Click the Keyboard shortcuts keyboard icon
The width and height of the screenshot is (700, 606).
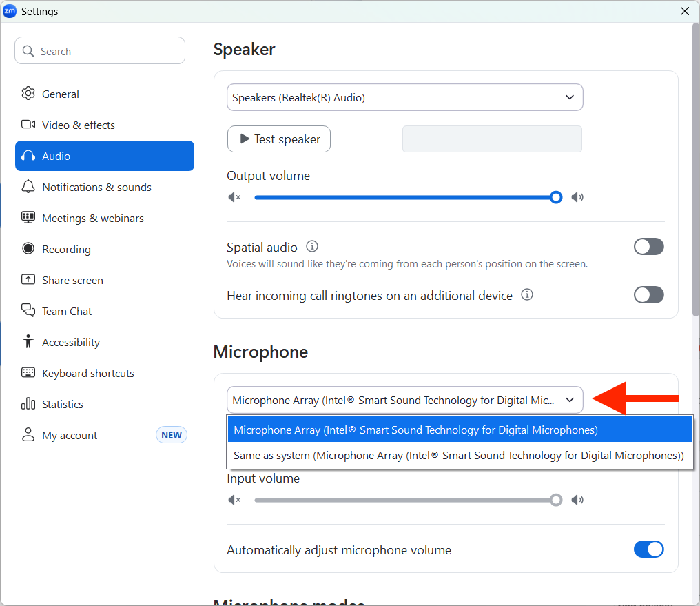tap(28, 372)
